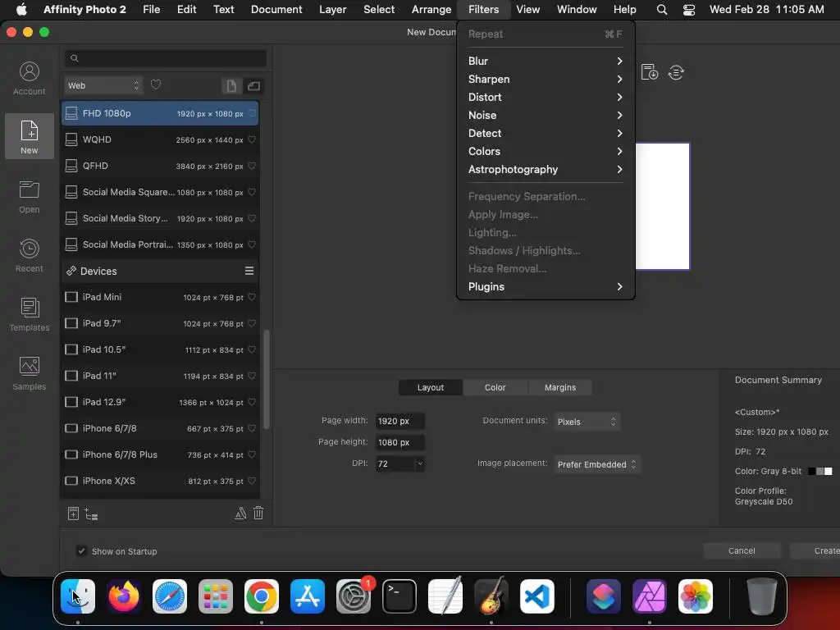Open the DPI value dropdown arrow

tap(420, 463)
